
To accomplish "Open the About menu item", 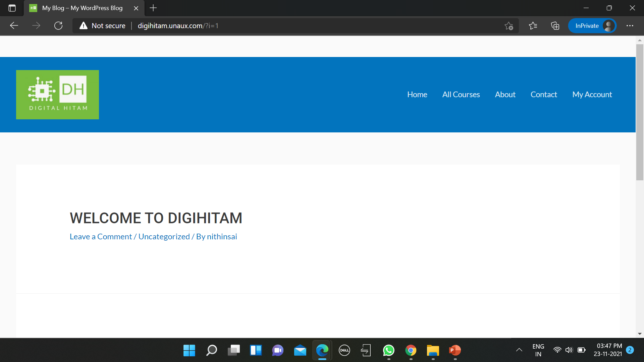I will point(505,95).
